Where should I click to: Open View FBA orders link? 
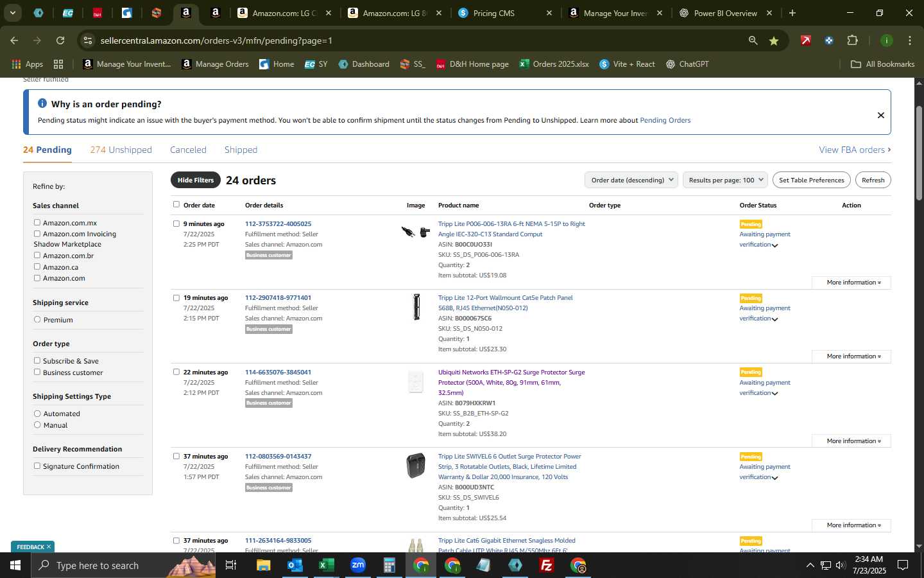(x=855, y=150)
